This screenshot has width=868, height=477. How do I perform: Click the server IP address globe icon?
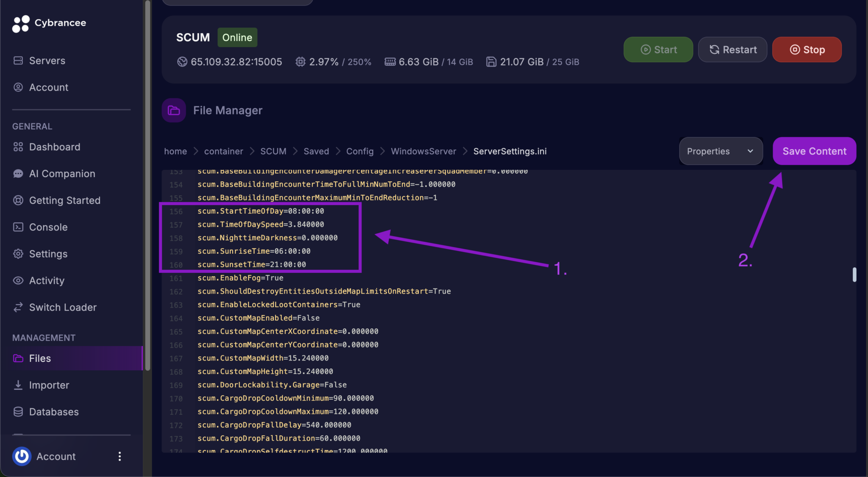coord(182,62)
